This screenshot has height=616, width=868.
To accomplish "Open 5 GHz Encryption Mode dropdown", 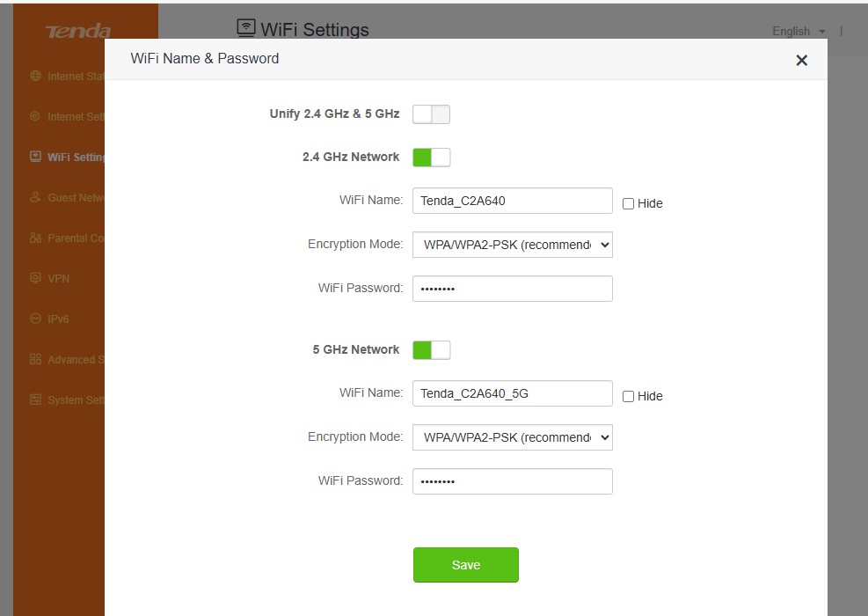I will [512, 437].
